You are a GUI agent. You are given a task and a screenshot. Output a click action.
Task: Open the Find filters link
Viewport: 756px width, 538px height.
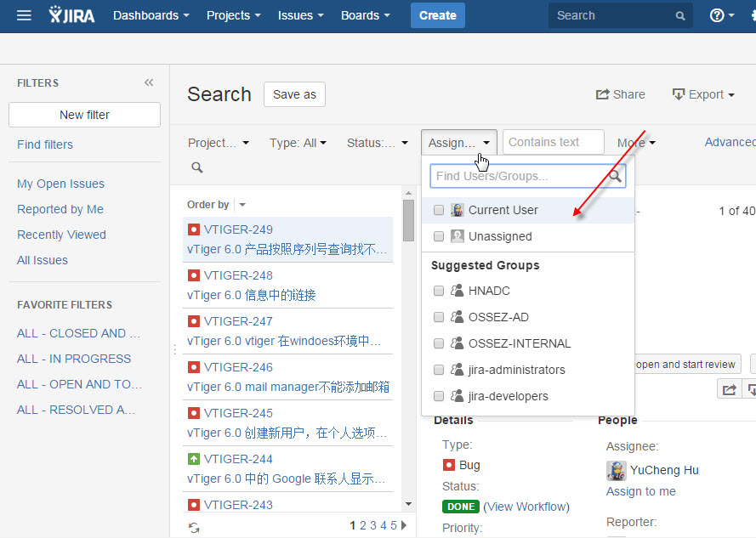coord(45,144)
